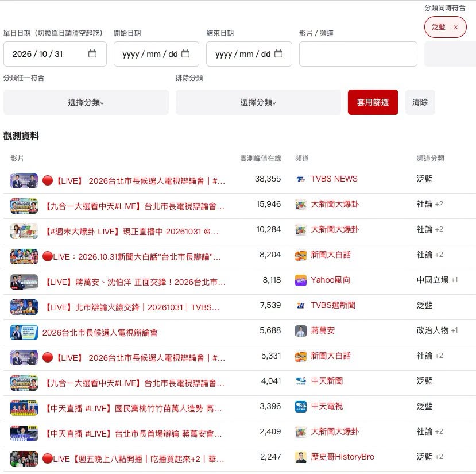This screenshot has height=474, width=476.
Task: Open the TVBS NEWS channel link
Action: pos(334,179)
